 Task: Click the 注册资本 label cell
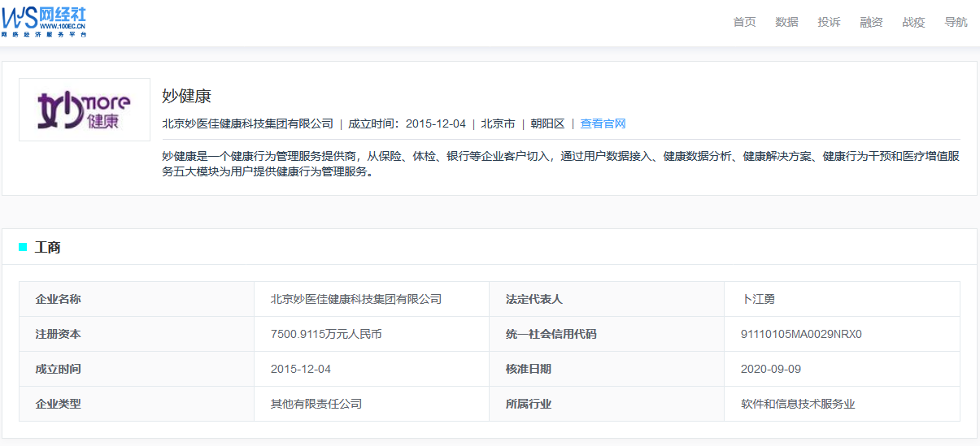click(x=137, y=334)
